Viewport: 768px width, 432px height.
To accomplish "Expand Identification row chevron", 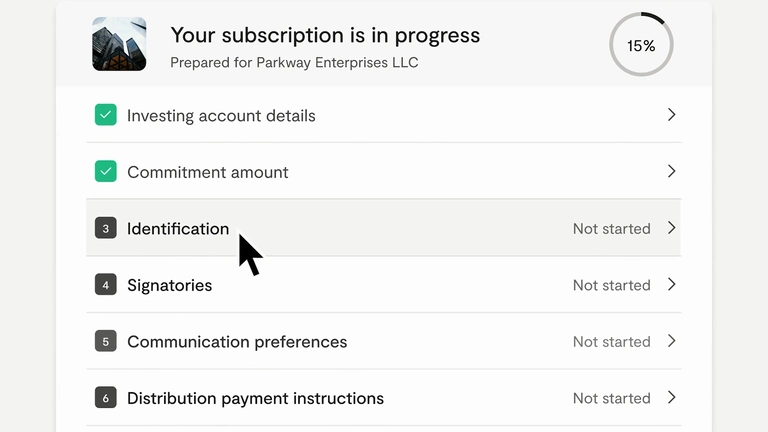I will (672, 228).
